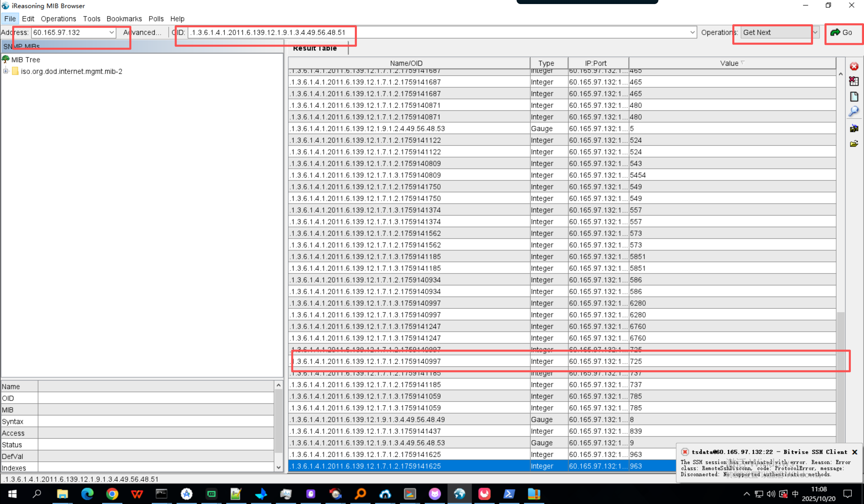Click the Open saved file folder icon

(854, 144)
